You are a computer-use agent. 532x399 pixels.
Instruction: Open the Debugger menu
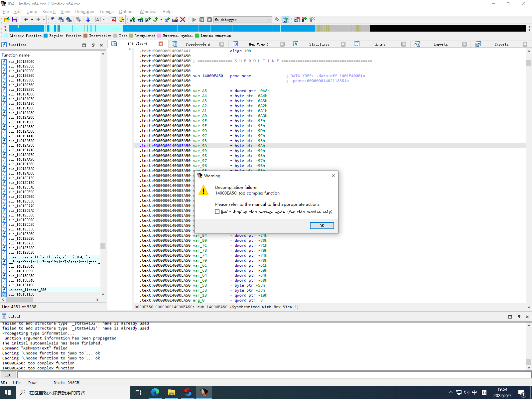85,12
